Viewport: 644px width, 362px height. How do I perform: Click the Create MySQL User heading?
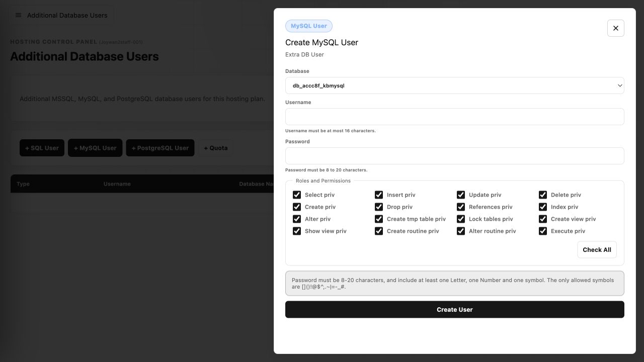pos(322,42)
